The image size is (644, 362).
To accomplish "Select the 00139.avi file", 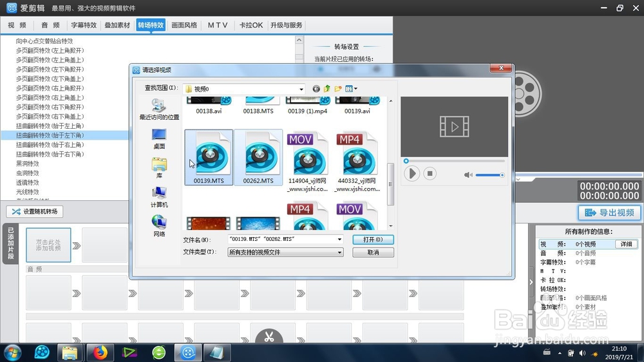I will click(x=357, y=106).
